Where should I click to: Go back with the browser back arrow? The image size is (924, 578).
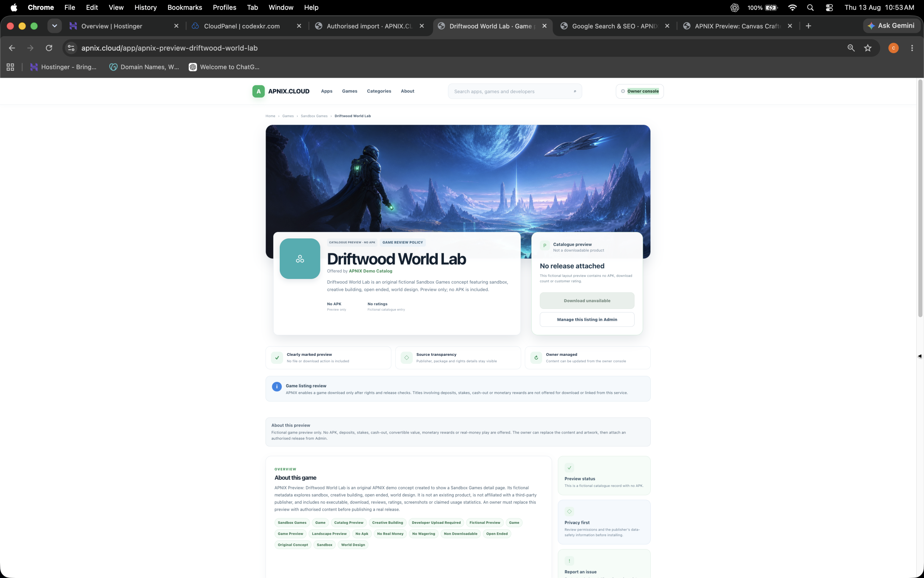click(12, 48)
